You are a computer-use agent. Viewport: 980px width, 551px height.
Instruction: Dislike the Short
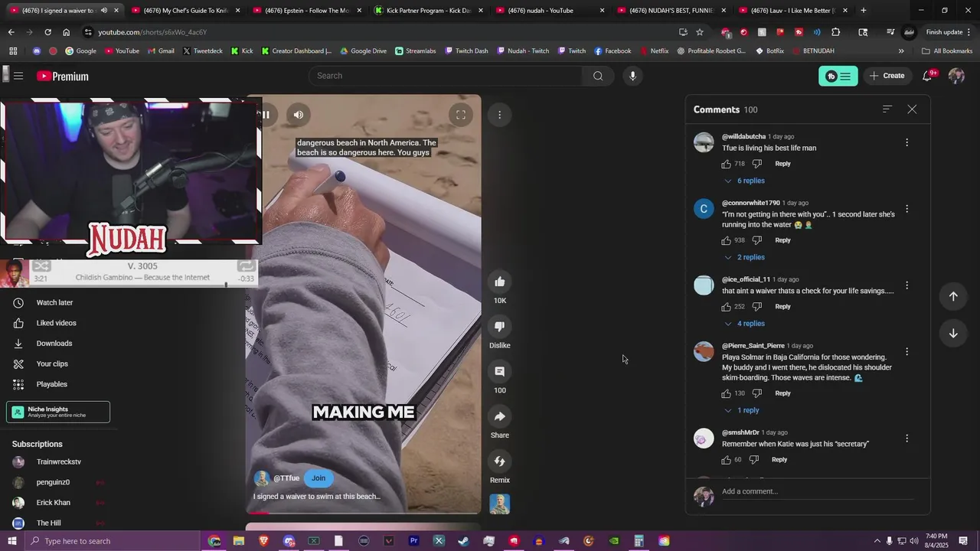pos(500,327)
